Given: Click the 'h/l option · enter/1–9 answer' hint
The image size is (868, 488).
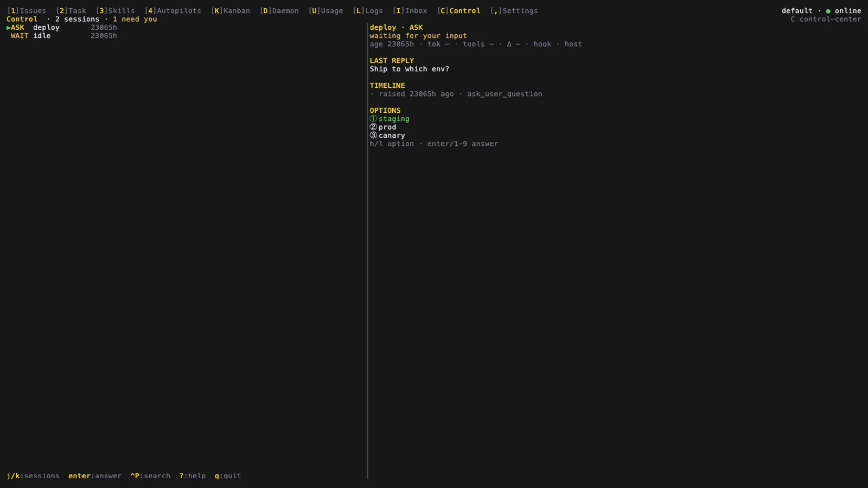Looking at the screenshot, I should click(434, 144).
